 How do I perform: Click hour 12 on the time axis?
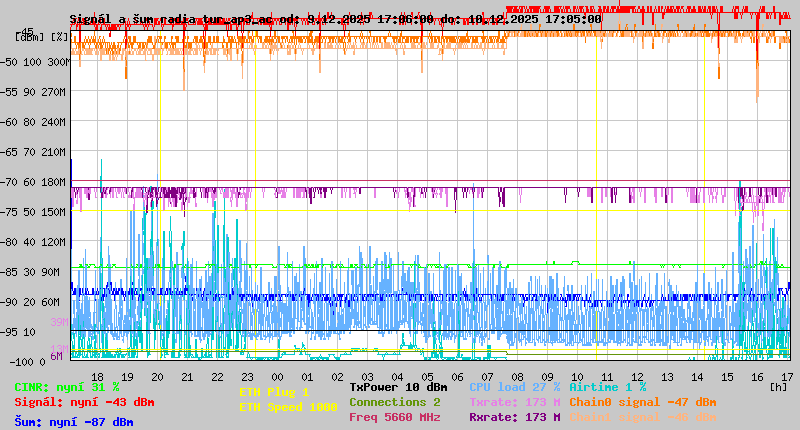[637, 376]
